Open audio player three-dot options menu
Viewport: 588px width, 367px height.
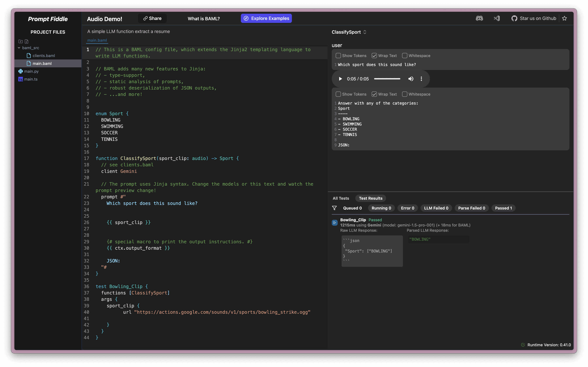click(x=421, y=79)
